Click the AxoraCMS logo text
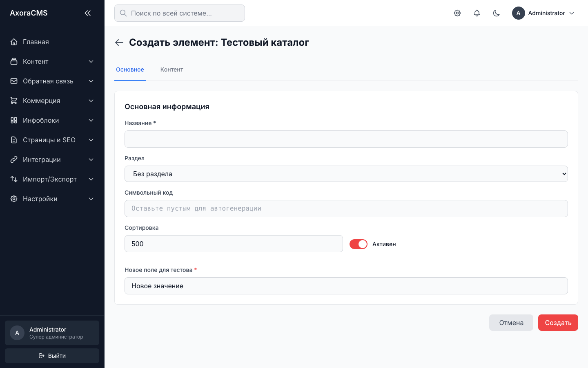The height and width of the screenshot is (368, 588). point(29,13)
